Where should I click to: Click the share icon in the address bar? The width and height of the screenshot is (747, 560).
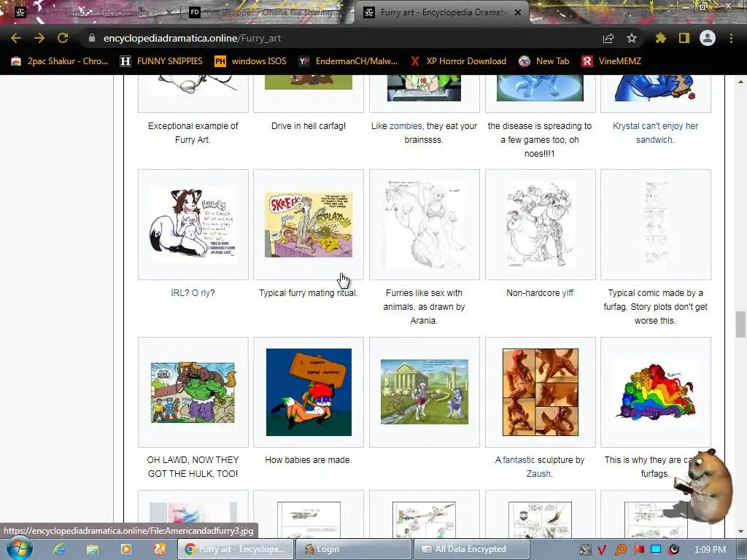point(608,38)
